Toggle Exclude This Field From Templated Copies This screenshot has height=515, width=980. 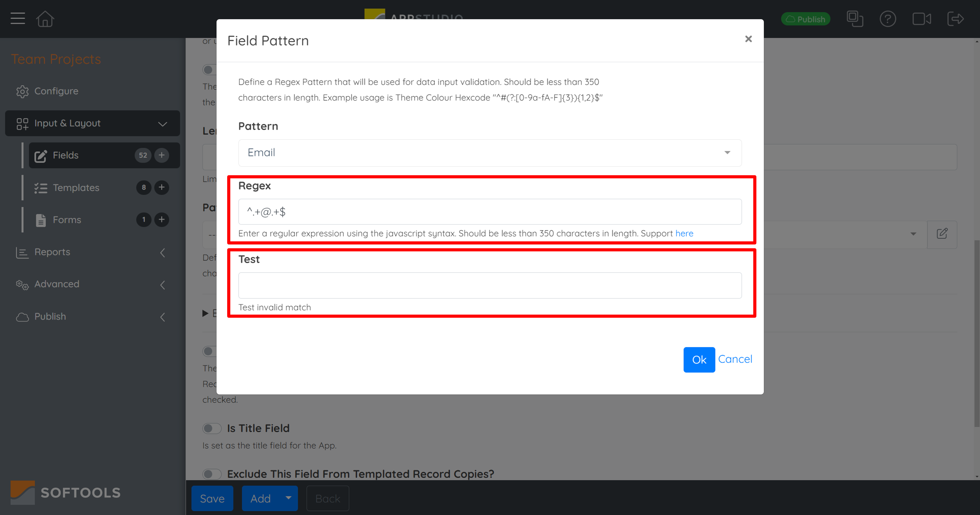[x=212, y=474]
